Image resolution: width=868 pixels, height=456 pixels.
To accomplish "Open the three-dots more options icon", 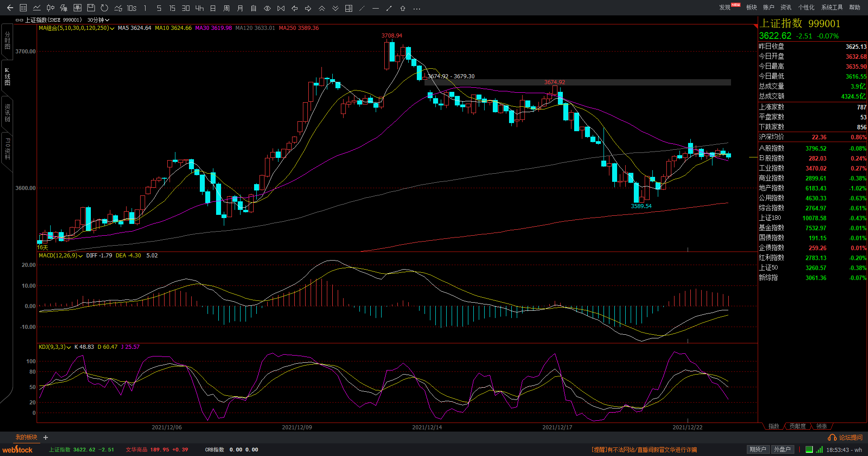I will tap(417, 8).
